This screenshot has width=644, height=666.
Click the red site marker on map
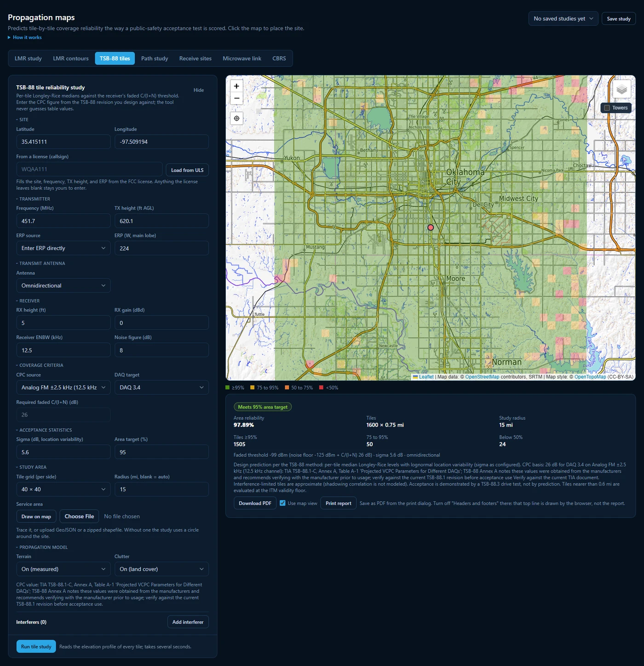[x=431, y=227]
